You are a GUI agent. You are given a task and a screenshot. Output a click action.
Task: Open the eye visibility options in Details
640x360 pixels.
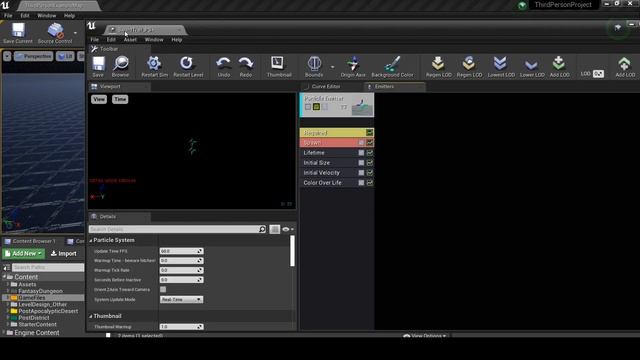(287, 229)
